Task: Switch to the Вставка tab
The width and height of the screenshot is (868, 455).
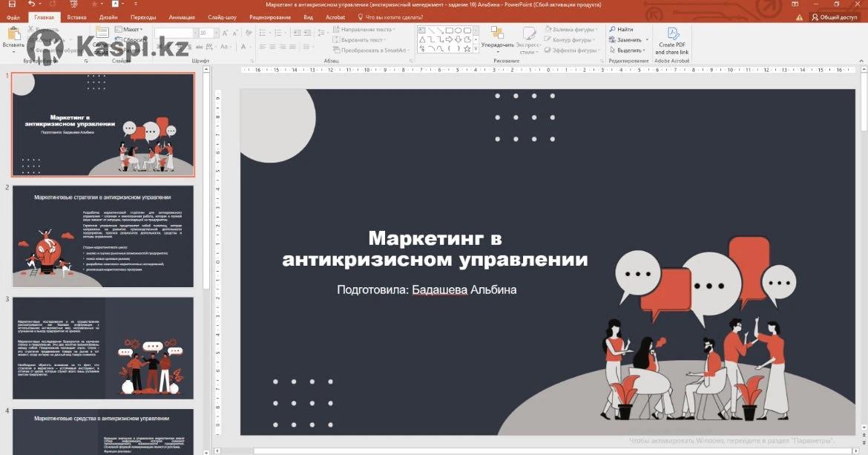Action: point(76,17)
